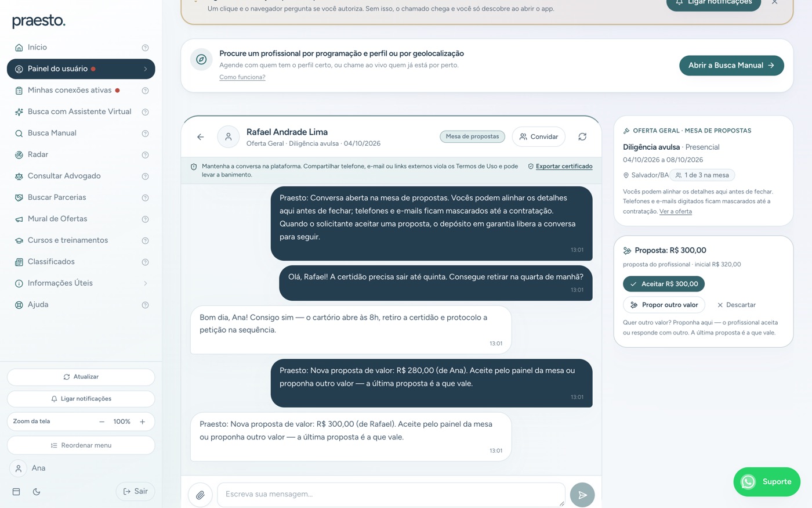Click the back arrow in chat header
This screenshot has height=508, width=812.
(x=200, y=137)
